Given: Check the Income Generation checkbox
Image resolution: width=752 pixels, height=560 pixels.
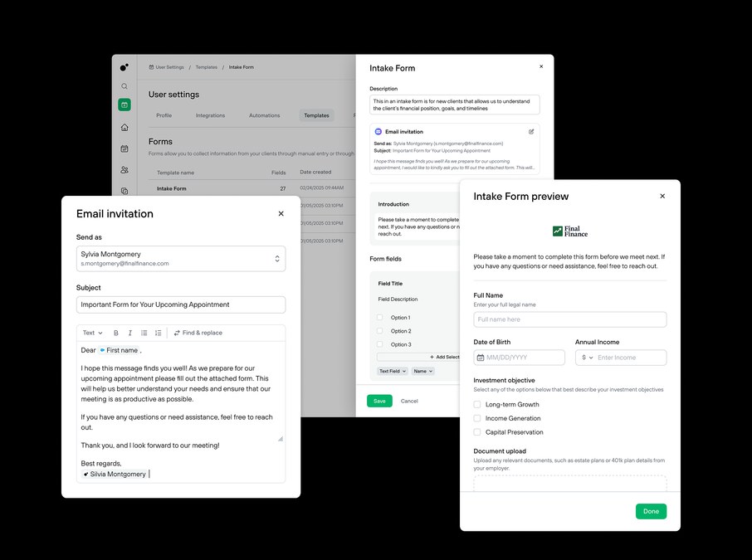Looking at the screenshot, I should 477,418.
